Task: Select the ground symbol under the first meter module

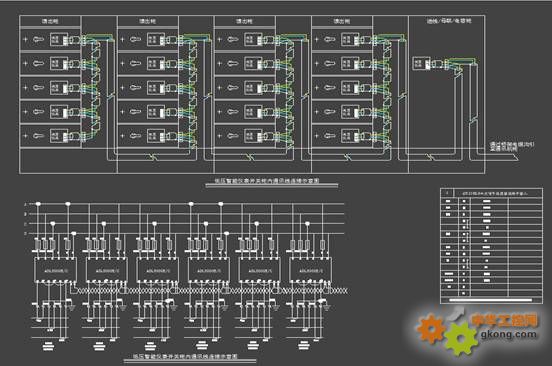Action: [71, 308]
